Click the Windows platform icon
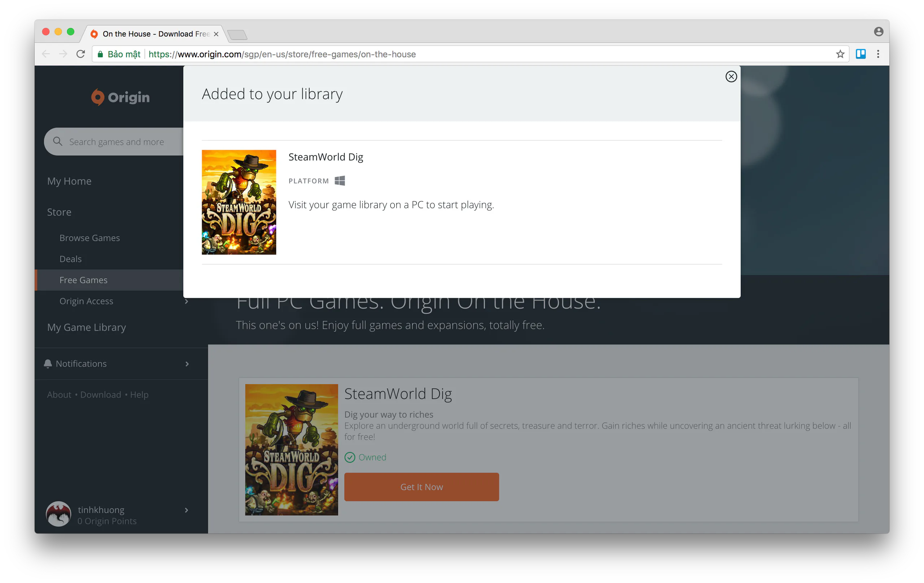 340,181
